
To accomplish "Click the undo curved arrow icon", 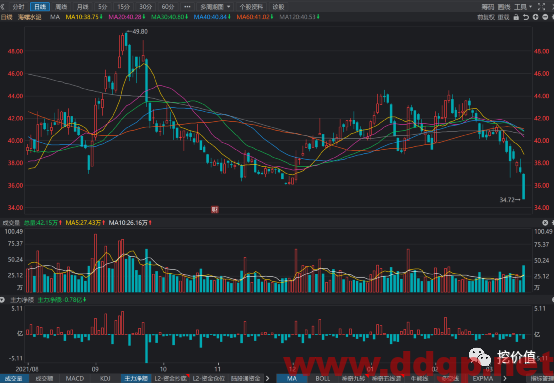I will coord(526,17).
